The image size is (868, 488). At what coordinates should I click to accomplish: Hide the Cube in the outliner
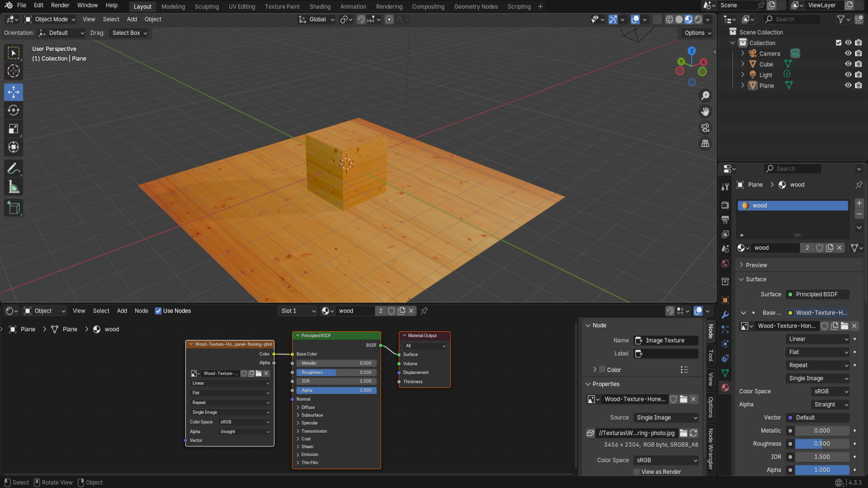[848, 64]
